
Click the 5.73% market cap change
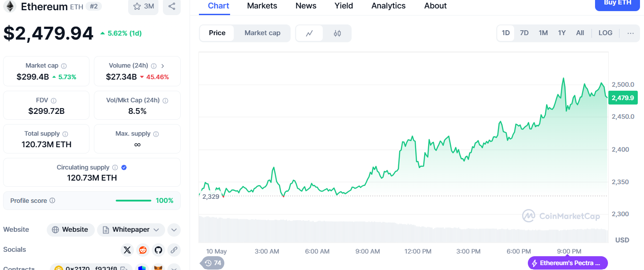click(x=64, y=77)
